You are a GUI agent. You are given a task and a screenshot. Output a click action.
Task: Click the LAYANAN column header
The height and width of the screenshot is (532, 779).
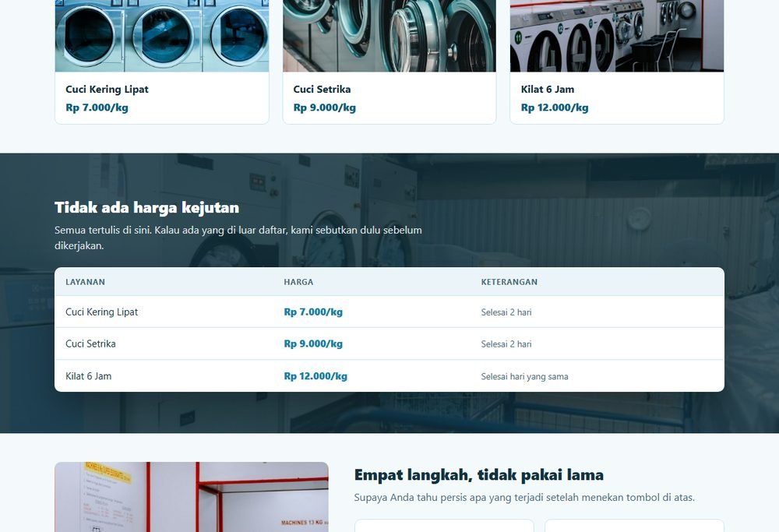tap(86, 282)
